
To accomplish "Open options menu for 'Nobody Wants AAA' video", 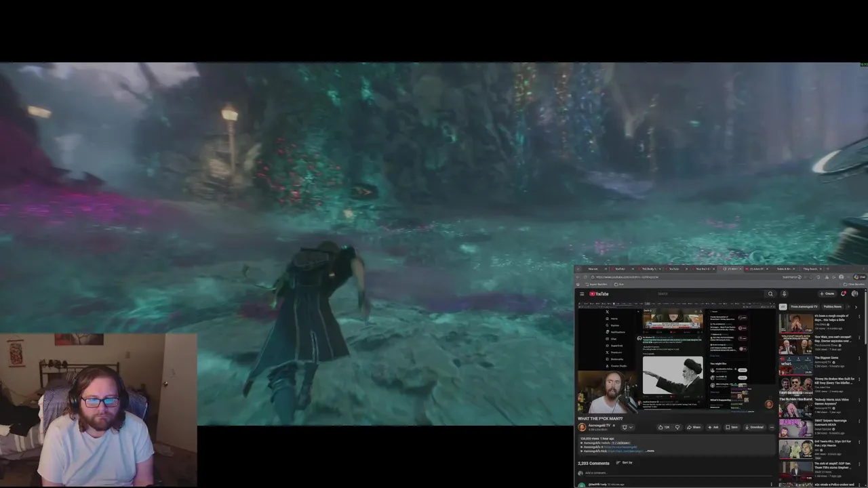I will (859, 401).
